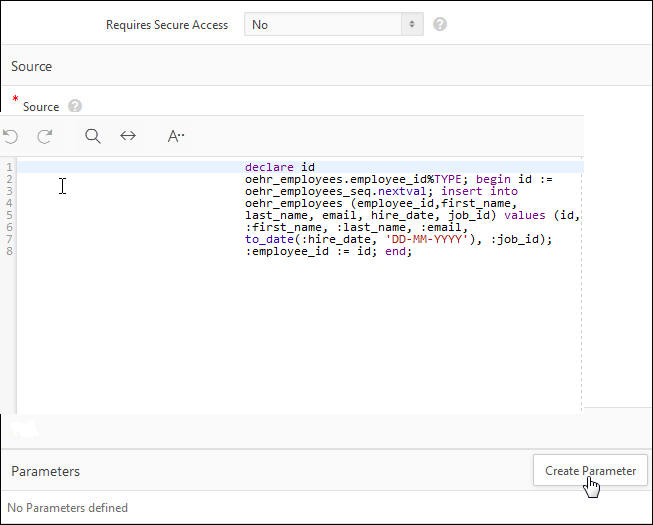Viewport: 653px width, 525px height.
Task: Click the Source section header
Action: click(32, 66)
